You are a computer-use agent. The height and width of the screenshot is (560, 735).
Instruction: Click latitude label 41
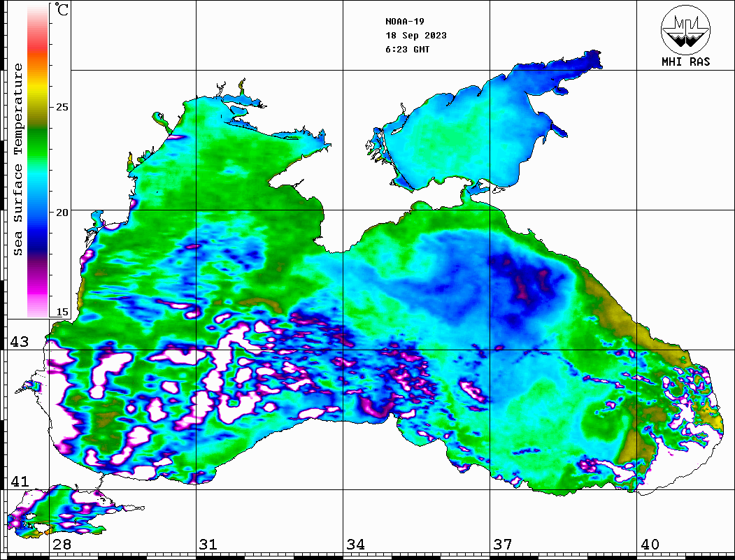(x=19, y=481)
